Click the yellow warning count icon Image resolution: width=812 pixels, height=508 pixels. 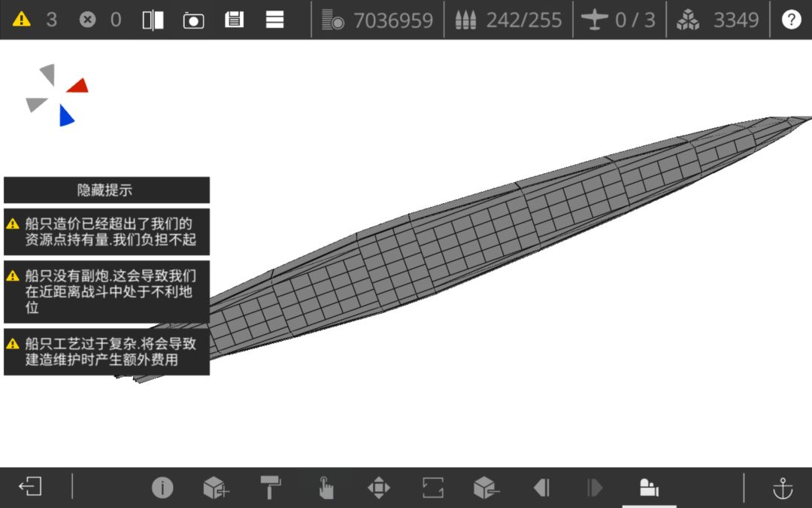point(21,20)
